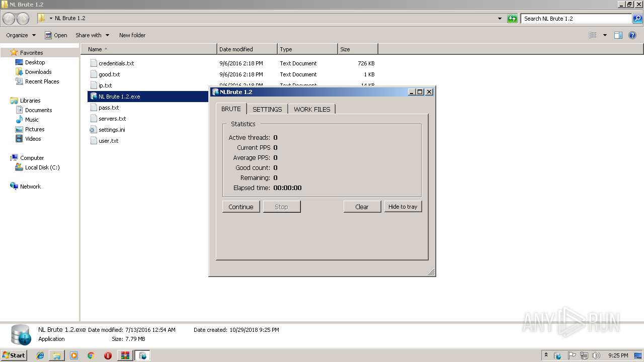Image resolution: width=644 pixels, height=362 pixels.
Task: Open Pictures library
Action: pyautogui.click(x=35, y=129)
